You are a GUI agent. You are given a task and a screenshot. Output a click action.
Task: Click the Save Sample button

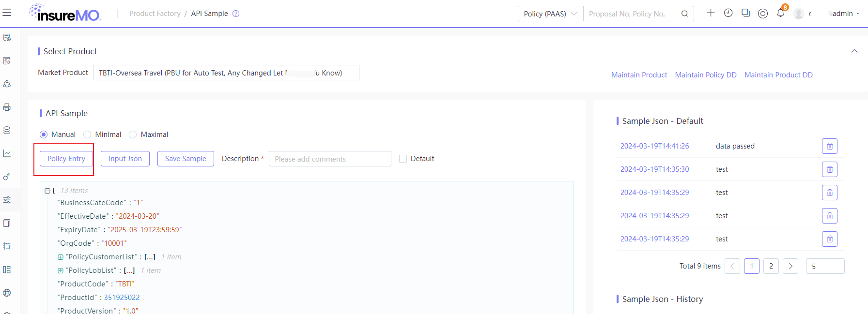coord(186,159)
